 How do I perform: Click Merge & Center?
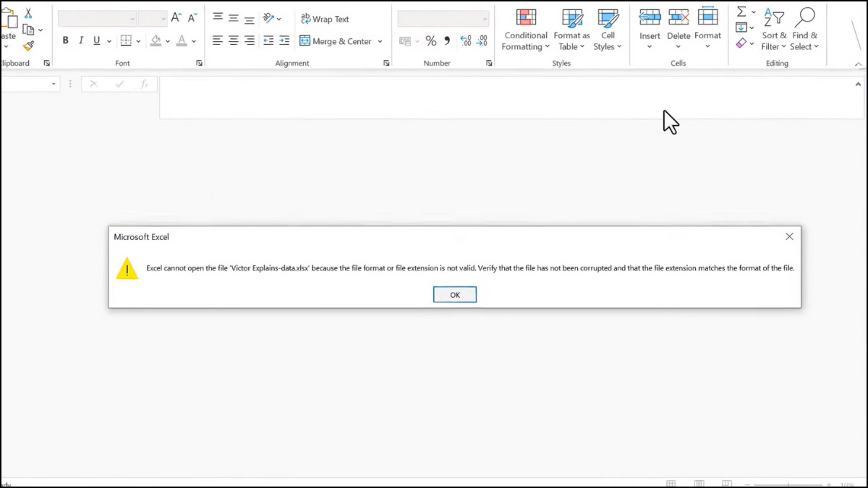(x=336, y=41)
